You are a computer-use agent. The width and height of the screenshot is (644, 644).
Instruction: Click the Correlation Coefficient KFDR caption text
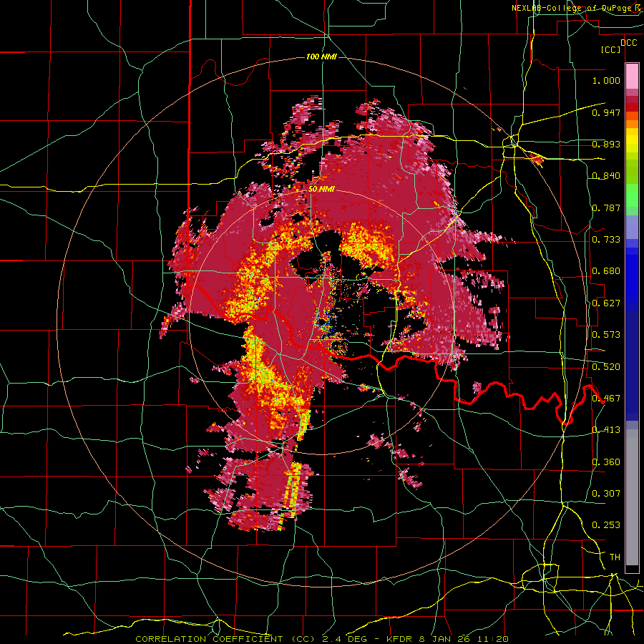pyautogui.click(x=322, y=639)
